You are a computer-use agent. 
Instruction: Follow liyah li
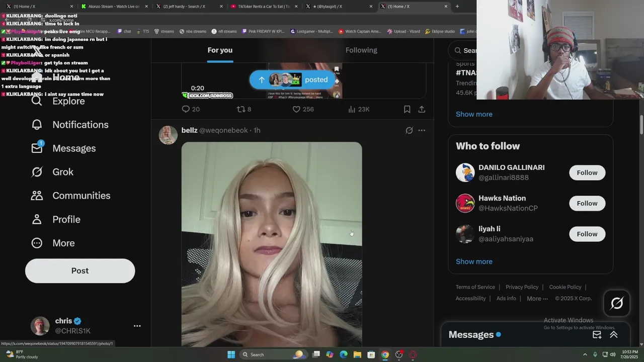[587, 234]
